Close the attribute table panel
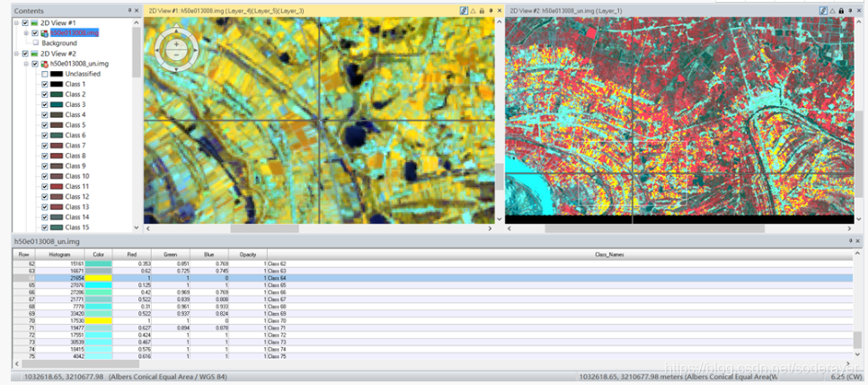This screenshot has width=868, height=385. pyautogui.click(x=859, y=241)
